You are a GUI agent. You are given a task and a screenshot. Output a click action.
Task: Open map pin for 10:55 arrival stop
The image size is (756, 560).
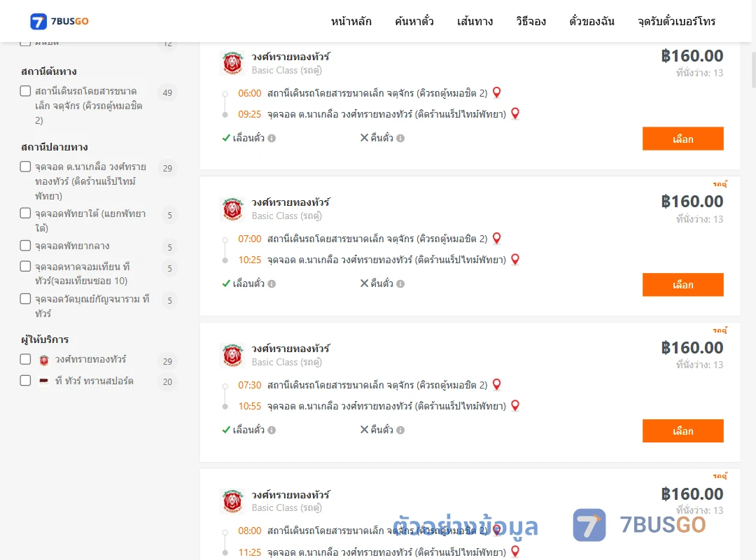[515, 406]
